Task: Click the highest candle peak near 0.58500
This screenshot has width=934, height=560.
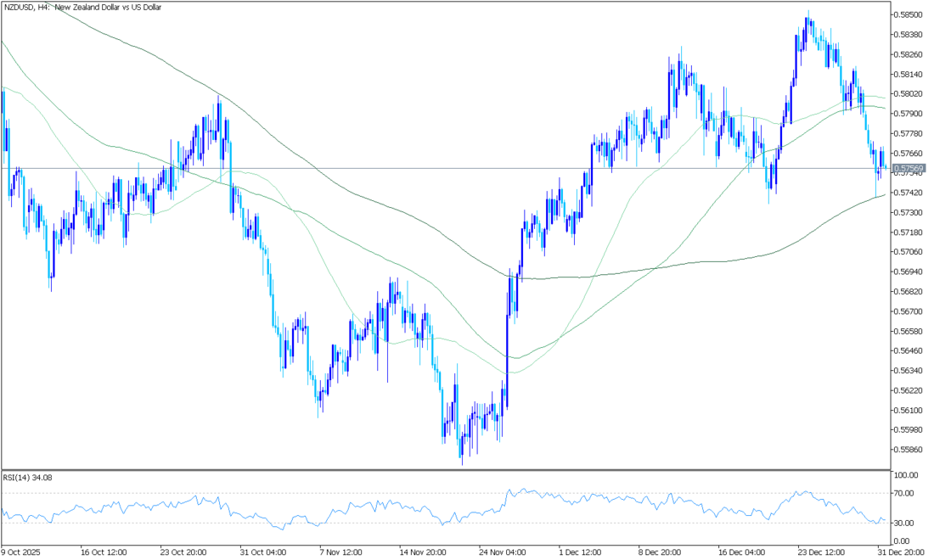Action: point(807,12)
